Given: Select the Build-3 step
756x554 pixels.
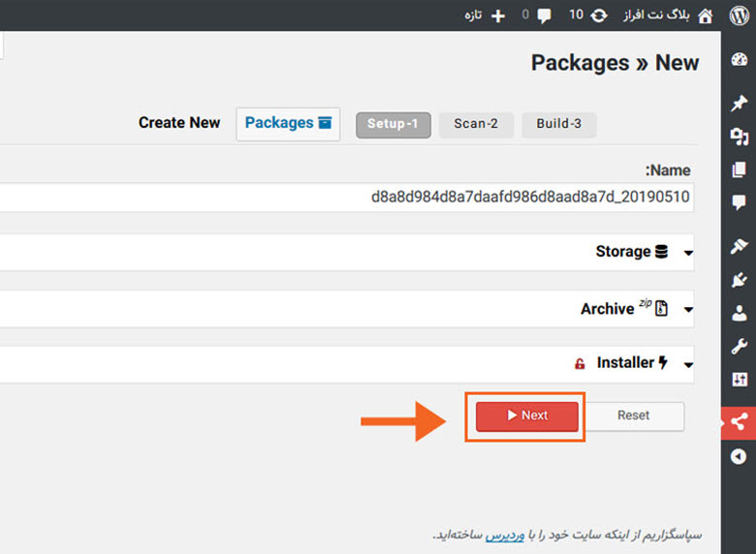Looking at the screenshot, I should point(559,125).
